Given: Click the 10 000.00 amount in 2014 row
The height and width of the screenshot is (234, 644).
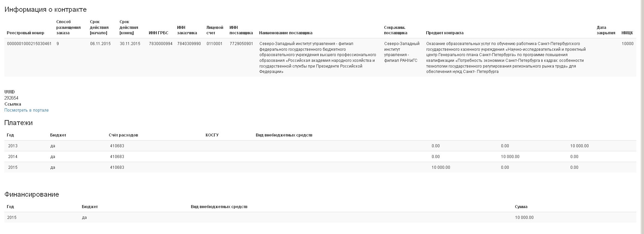Looking at the screenshot, I should pos(510,157).
